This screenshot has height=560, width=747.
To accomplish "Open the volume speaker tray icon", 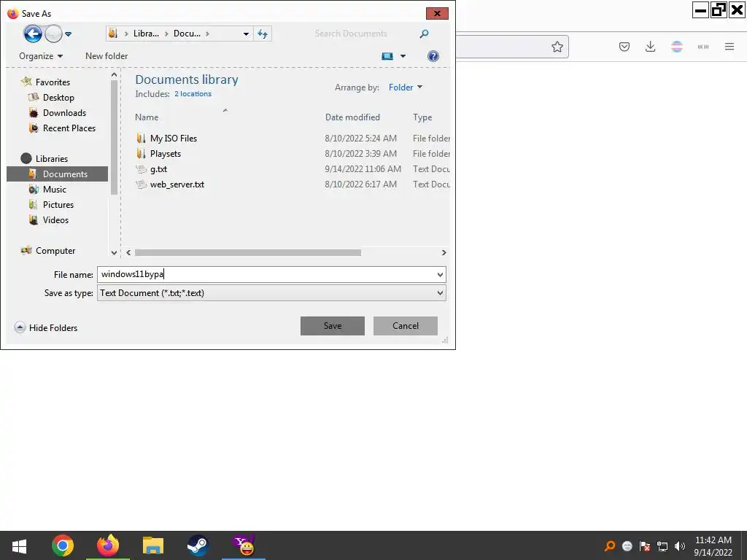I will [680, 546].
